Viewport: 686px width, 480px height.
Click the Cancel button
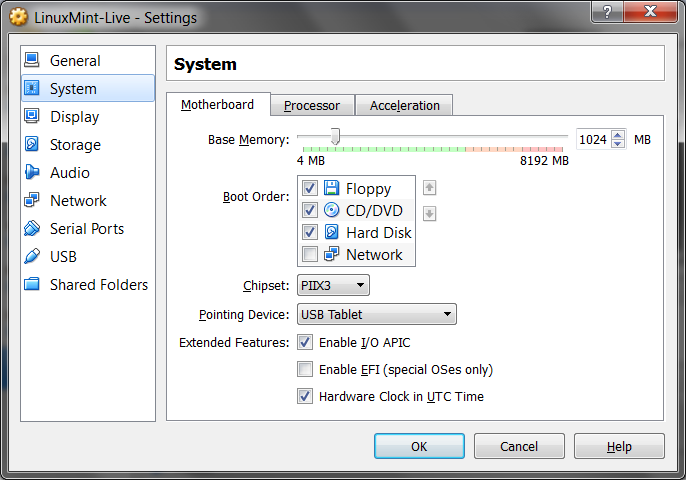coord(519,446)
